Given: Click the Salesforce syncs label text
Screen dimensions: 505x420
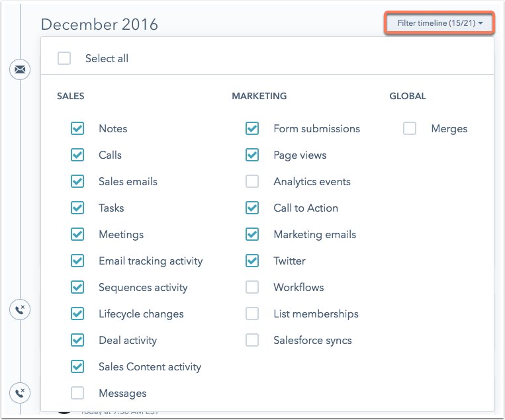Looking at the screenshot, I should point(312,341).
